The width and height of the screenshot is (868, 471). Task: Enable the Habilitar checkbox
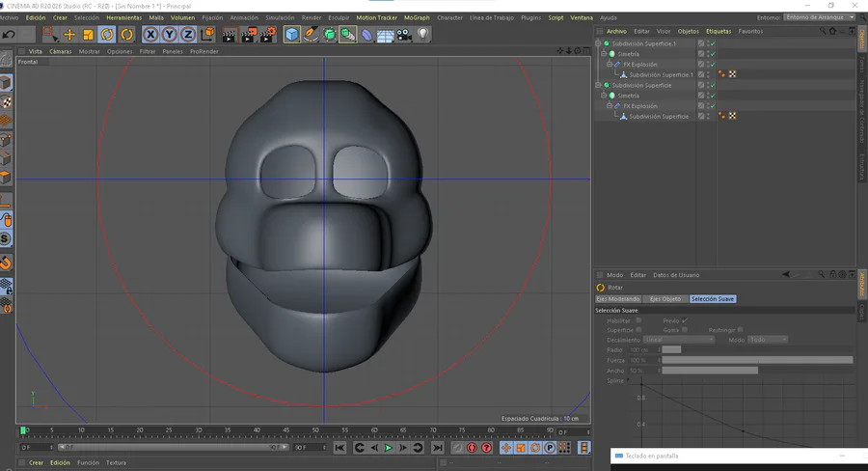(638, 320)
